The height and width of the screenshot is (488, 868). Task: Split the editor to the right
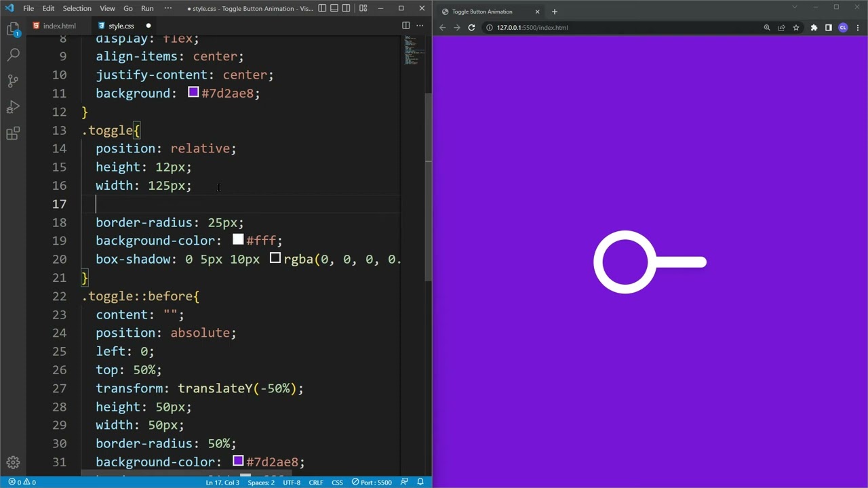point(406,26)
